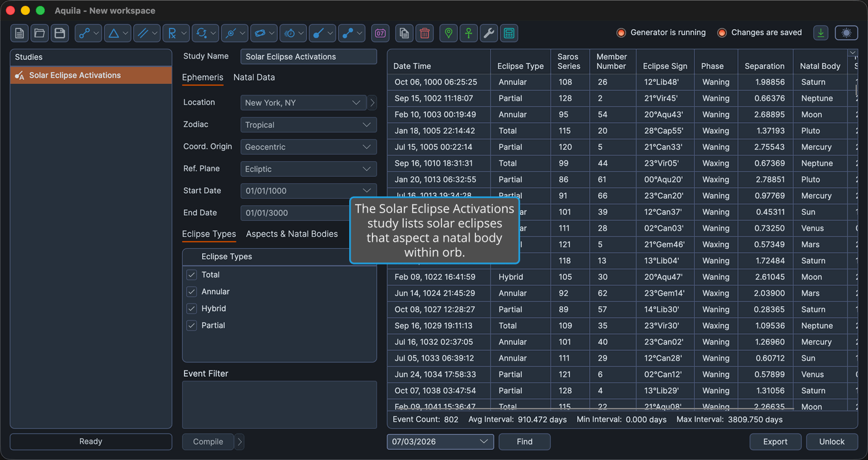Select the parallel lines study icon
Screen dimensions: 868x460
pyautogui.click(x=142, y=33)
